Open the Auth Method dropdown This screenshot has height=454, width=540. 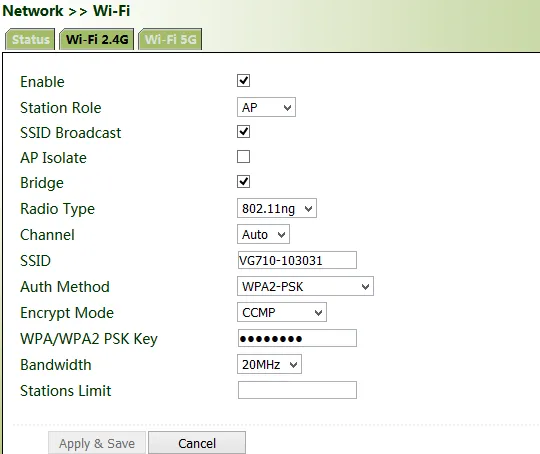[305, 286]
